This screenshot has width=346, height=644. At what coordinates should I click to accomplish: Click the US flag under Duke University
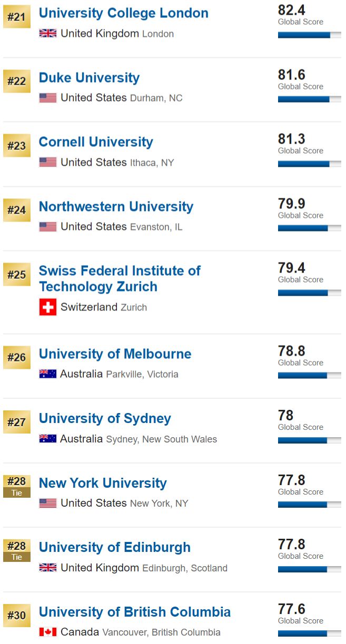(x=48, y=98)
